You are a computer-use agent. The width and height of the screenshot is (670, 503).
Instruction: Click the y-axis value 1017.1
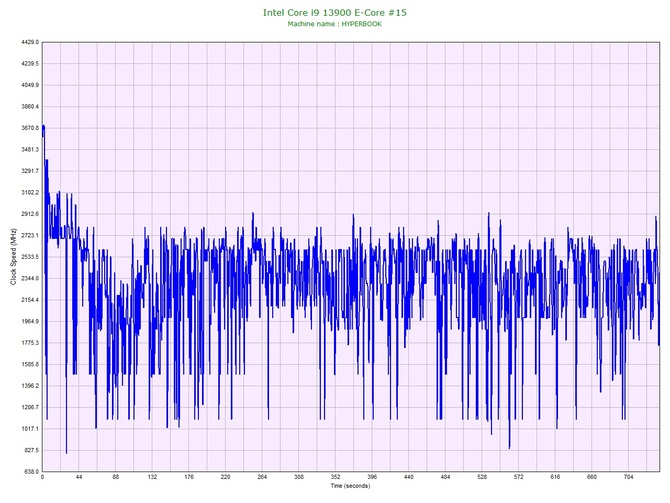pyautogui.click(x=30, y=429)
